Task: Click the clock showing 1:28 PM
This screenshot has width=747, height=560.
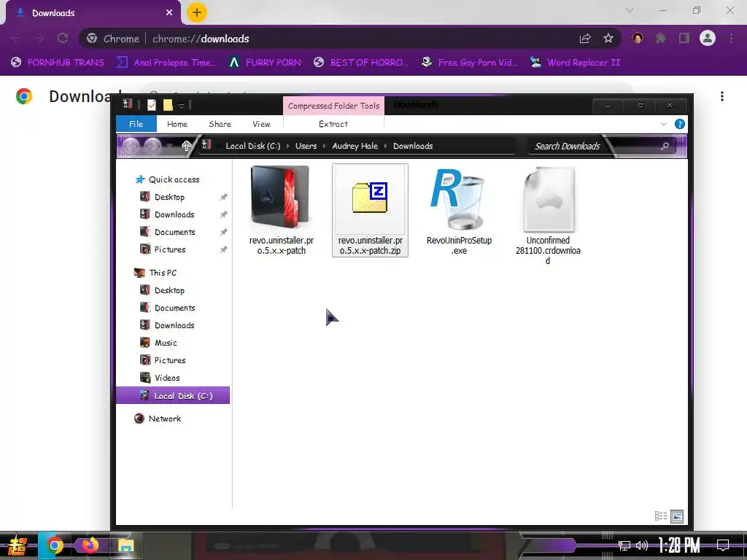Action: (x=679, y=545)
